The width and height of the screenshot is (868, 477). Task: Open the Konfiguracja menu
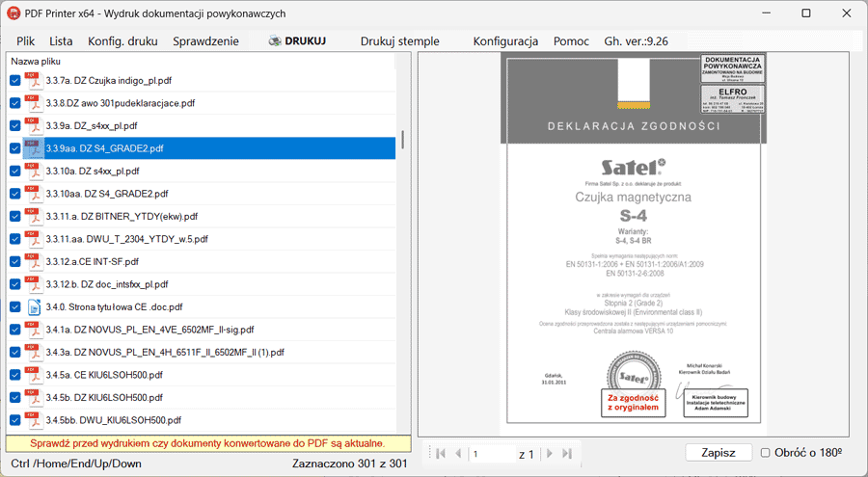505,41
